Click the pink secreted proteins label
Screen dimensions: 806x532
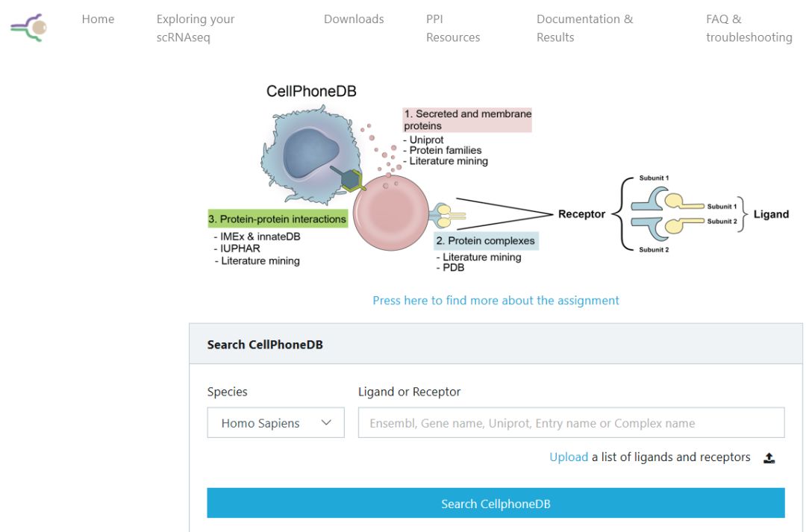[466, 120]
